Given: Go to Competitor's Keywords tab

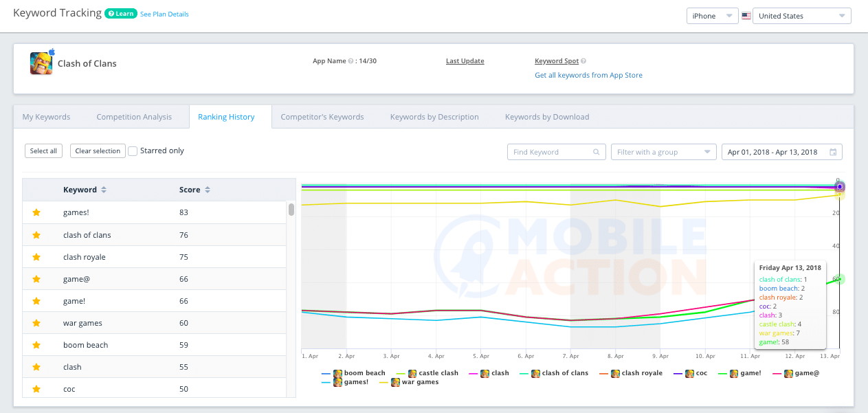Looking at the screenshot, I should tap(322, 117).
